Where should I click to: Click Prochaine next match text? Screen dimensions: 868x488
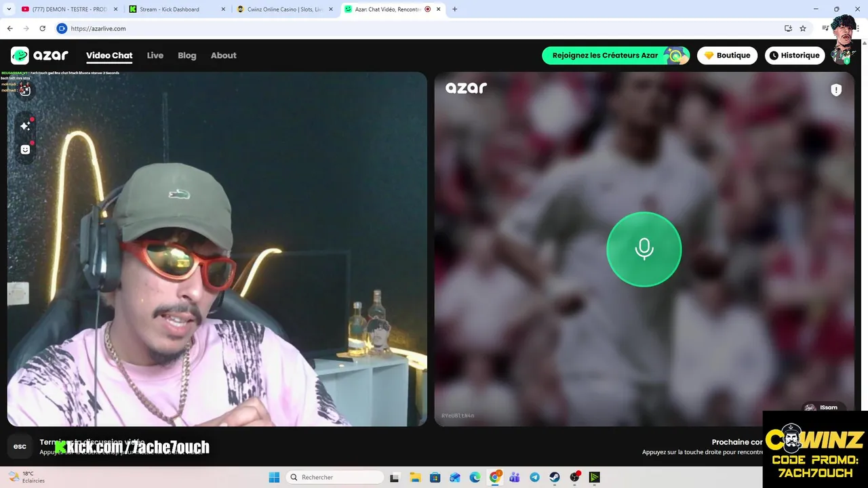pyautogui.click(x=737, y=442)
